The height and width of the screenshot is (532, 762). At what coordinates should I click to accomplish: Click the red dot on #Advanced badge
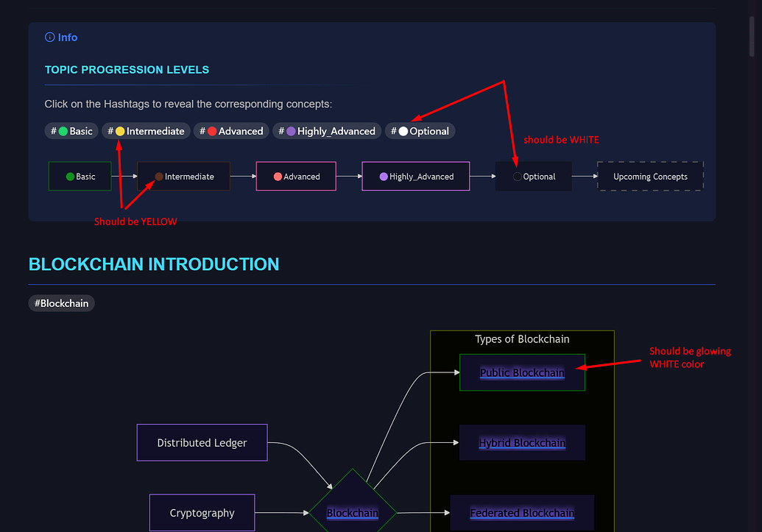coord(211,130)
